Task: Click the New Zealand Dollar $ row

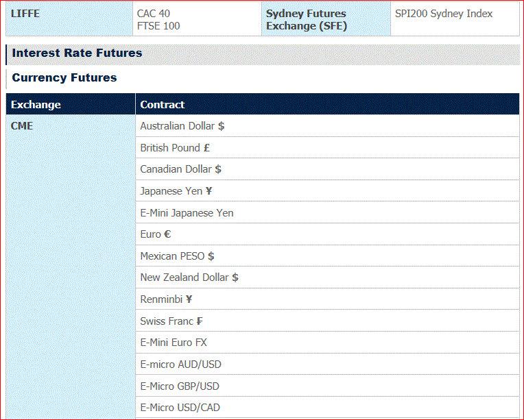Action: [328, 277]
